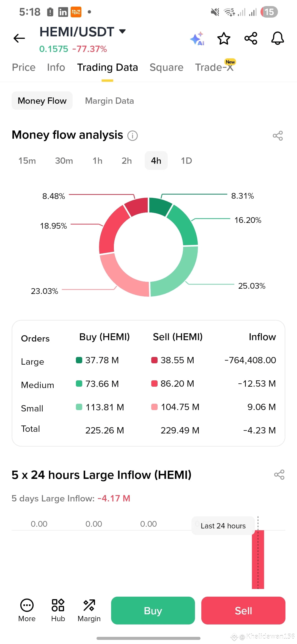297x644 pixels.
Task: Tap the muted sound icon in status bar
Action: pyautogui.click(x=215, y=12)
